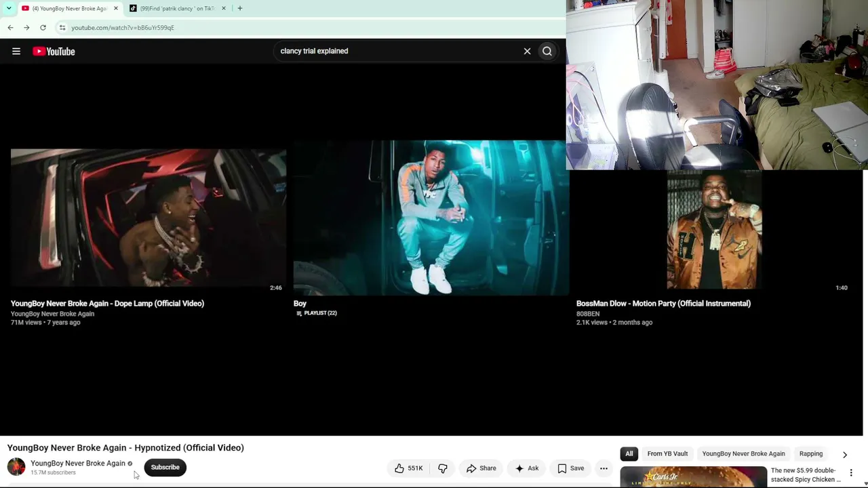868x488 pixels.
Task: Go back with the browser back arrow
Action: click(10, 28)
